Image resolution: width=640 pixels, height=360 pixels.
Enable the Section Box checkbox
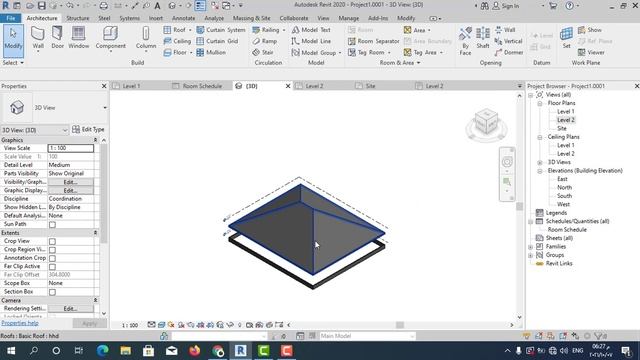click(x=52, y=292)
